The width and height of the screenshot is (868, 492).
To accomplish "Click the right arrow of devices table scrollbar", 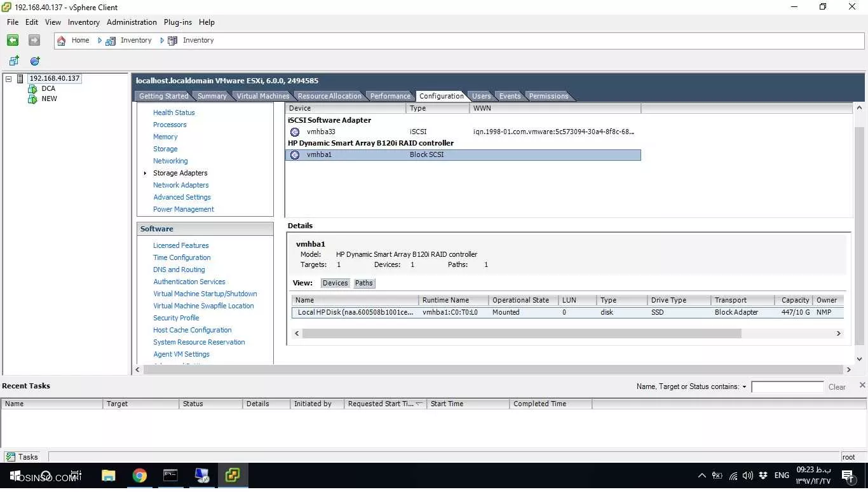I will [x=838, y=333].
